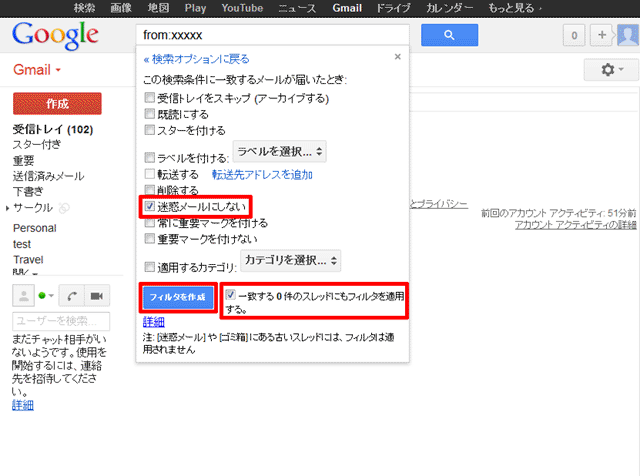Expand the Gmail dropdown menu
The width and height of the screenshot is (640, 476).
pos(38,71)
